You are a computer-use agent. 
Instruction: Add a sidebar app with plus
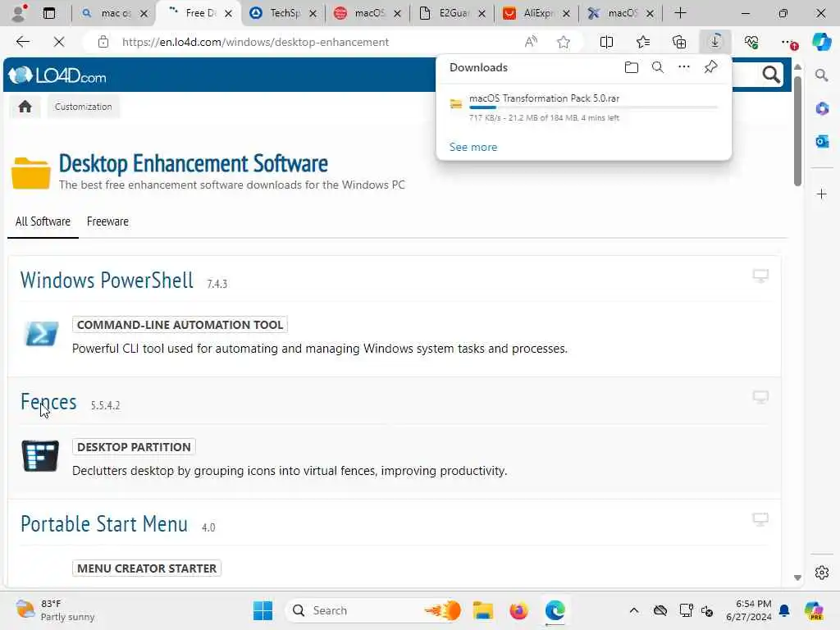click(822, 194)
